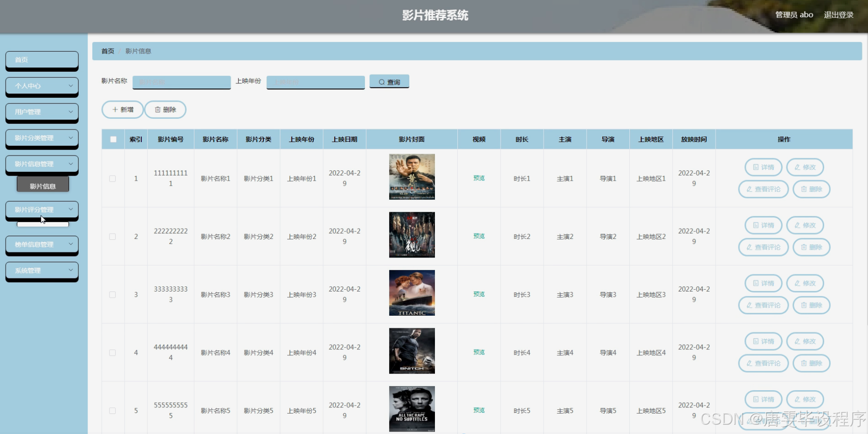Viewport: 868px width, 434px height.
Task: Click 修改 for row 影片名称4
Action: (x=805, y=341)
